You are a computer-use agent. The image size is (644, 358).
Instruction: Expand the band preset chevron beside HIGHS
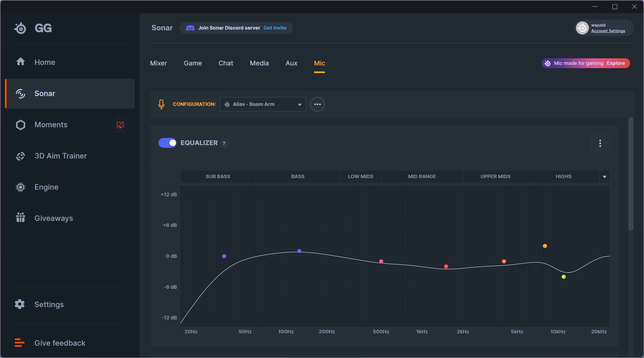pos(605,177)
